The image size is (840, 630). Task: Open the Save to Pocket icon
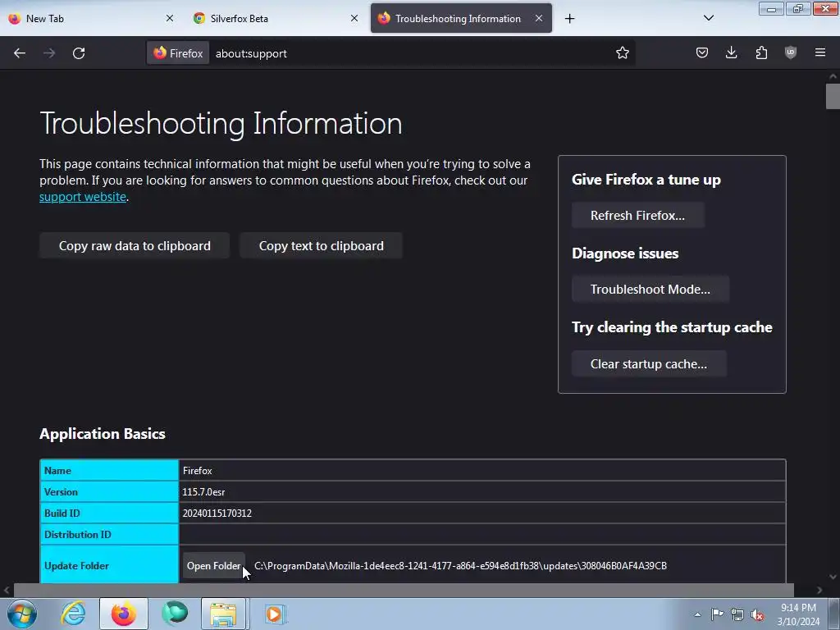[x=702, y=52]
